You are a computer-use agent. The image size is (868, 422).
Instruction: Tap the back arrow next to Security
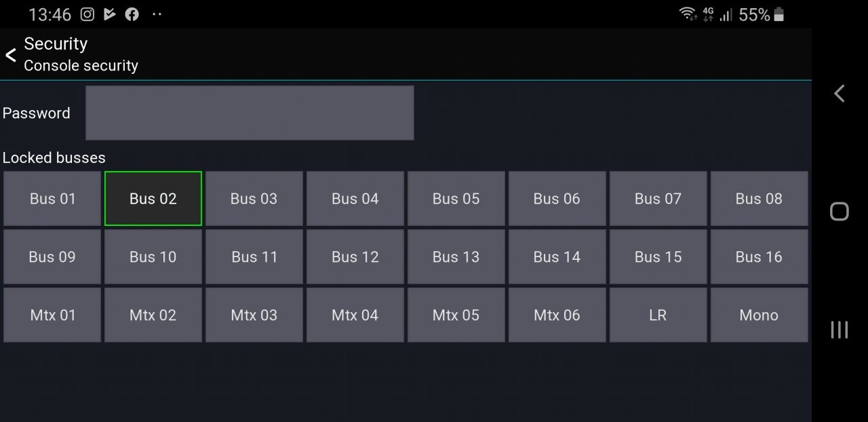point(11,55)
